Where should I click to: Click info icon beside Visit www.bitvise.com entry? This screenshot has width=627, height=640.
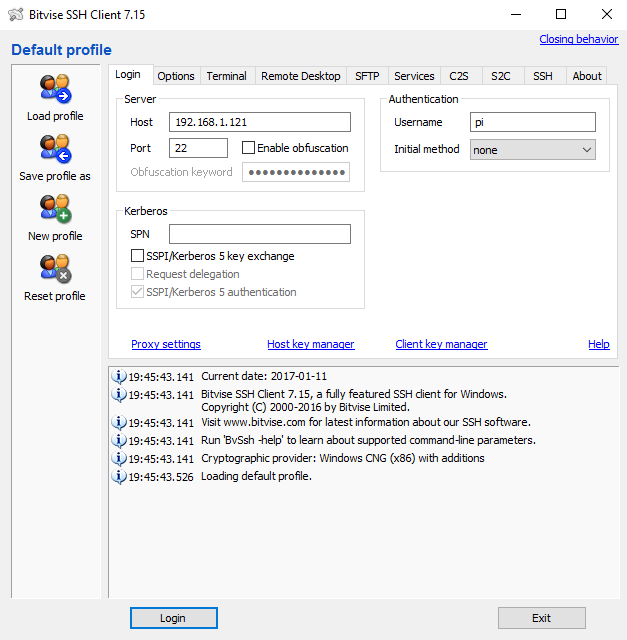coord(119,422)
